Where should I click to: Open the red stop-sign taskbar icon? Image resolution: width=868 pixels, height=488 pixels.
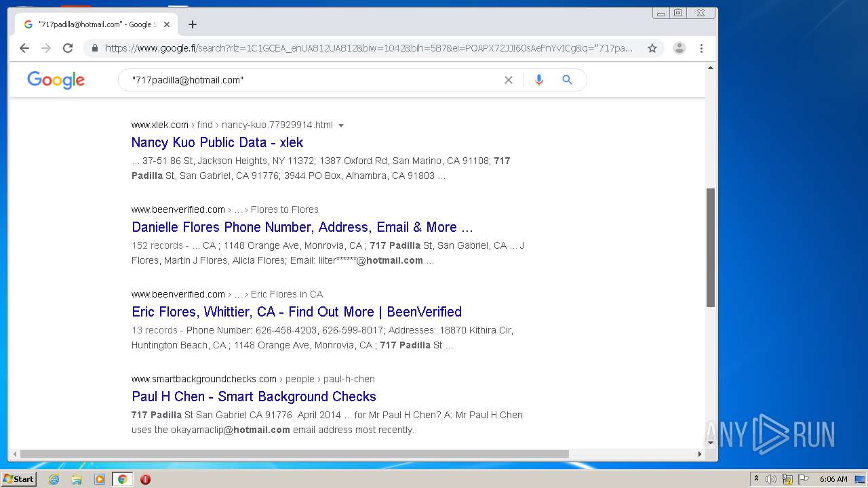point(145,479)
